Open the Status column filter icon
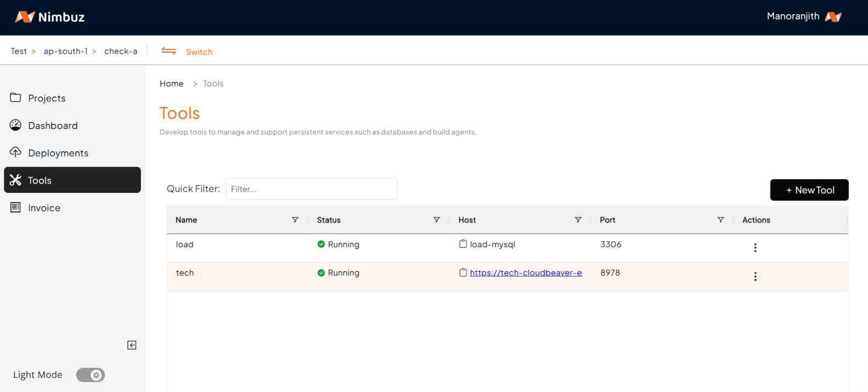The height and width of the screenshot is (392, 868). coord(436,220)
